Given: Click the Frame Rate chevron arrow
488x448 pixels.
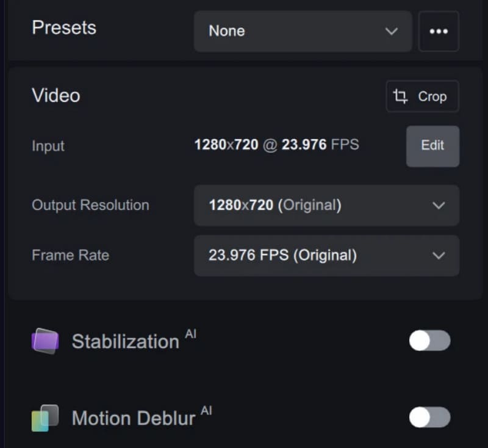Looking at the screenshot, I should [x=439, y=255].
